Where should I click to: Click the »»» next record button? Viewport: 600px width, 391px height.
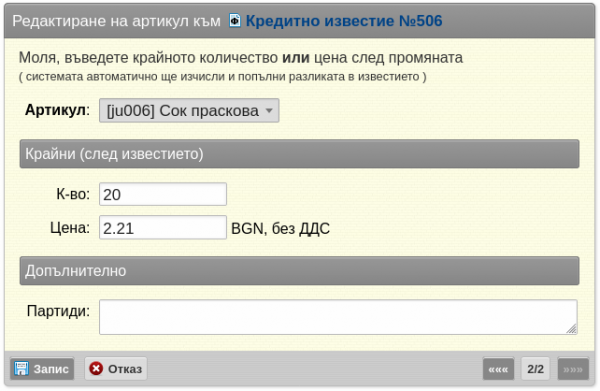[x=573, y=369]
